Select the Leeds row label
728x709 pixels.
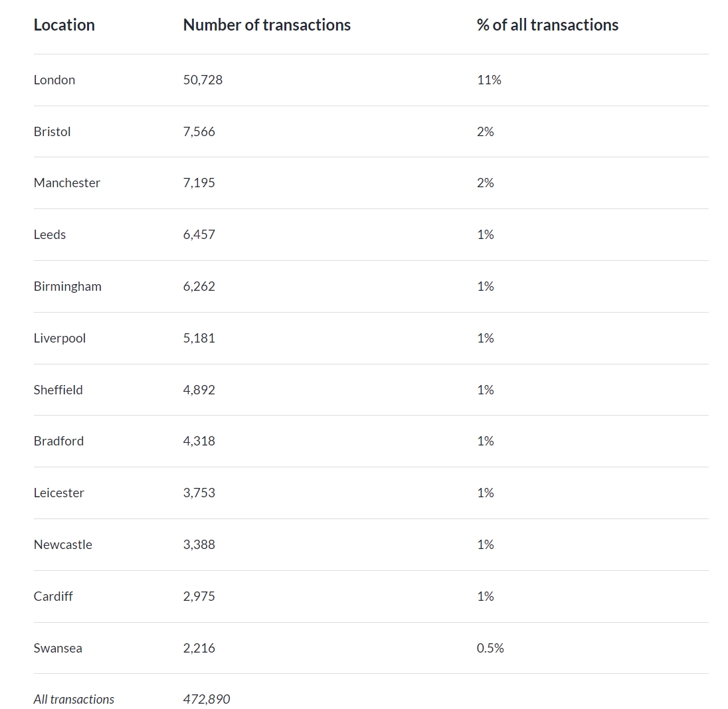click(x=50, y=235)
